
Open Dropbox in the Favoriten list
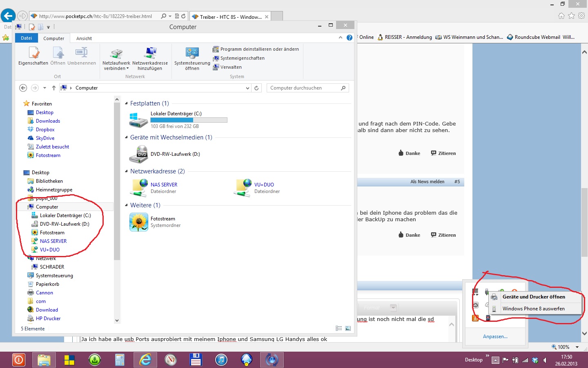(x=45, y=130)
